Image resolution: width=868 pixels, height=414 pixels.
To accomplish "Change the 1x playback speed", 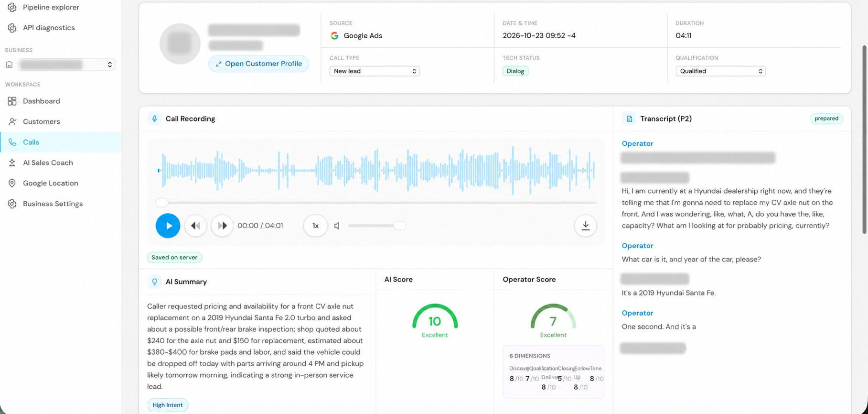I will pos(315,226).
